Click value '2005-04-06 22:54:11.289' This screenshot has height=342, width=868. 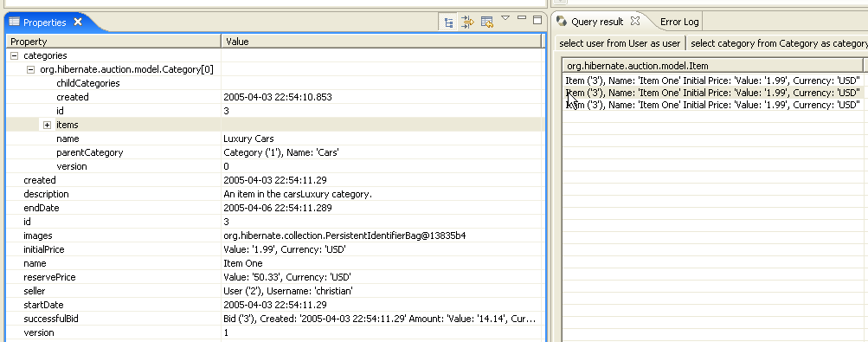click(x=278, y=208)
